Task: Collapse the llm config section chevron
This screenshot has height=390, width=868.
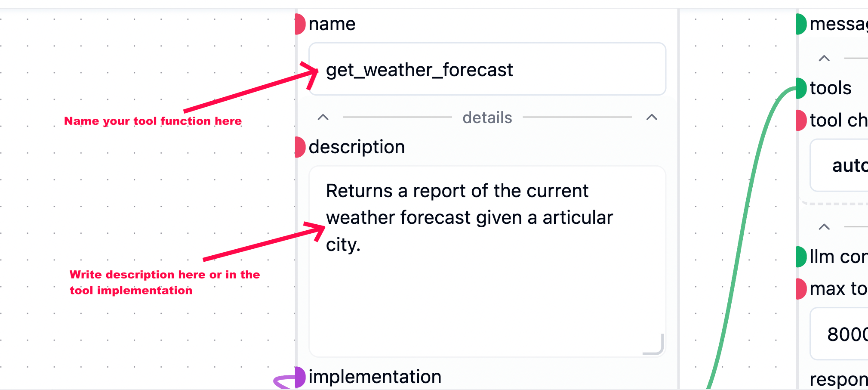Action: click(x=823, y=227)
